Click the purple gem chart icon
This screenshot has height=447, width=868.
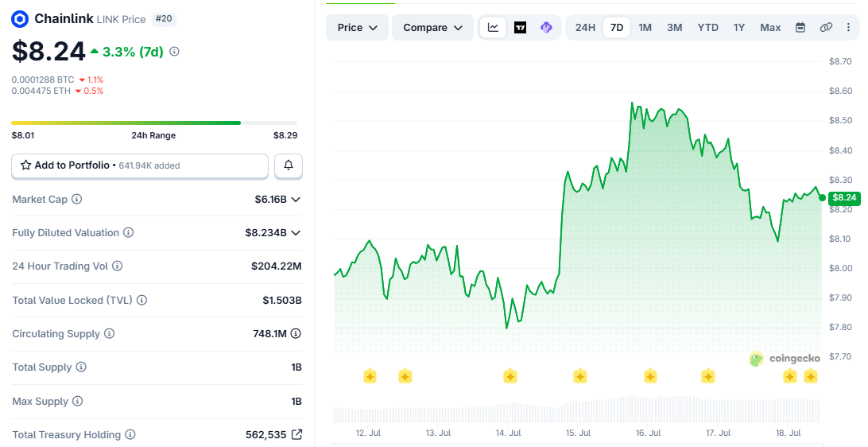546,27
